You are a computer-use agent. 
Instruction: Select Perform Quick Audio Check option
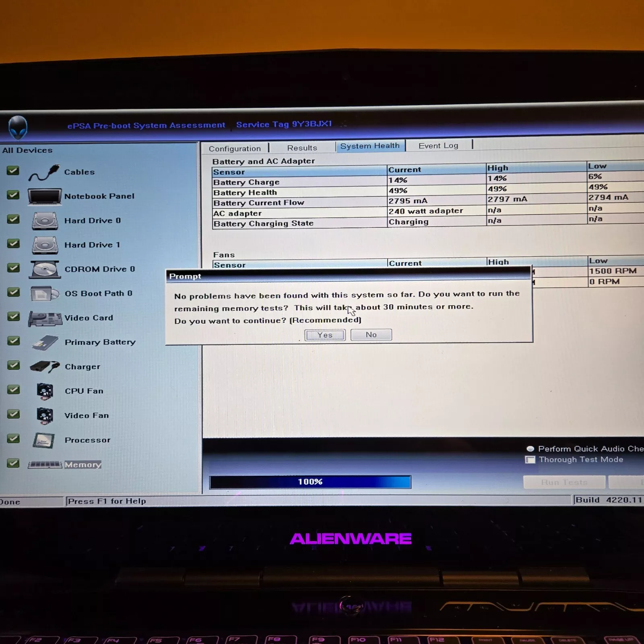[x=530, y=449]
